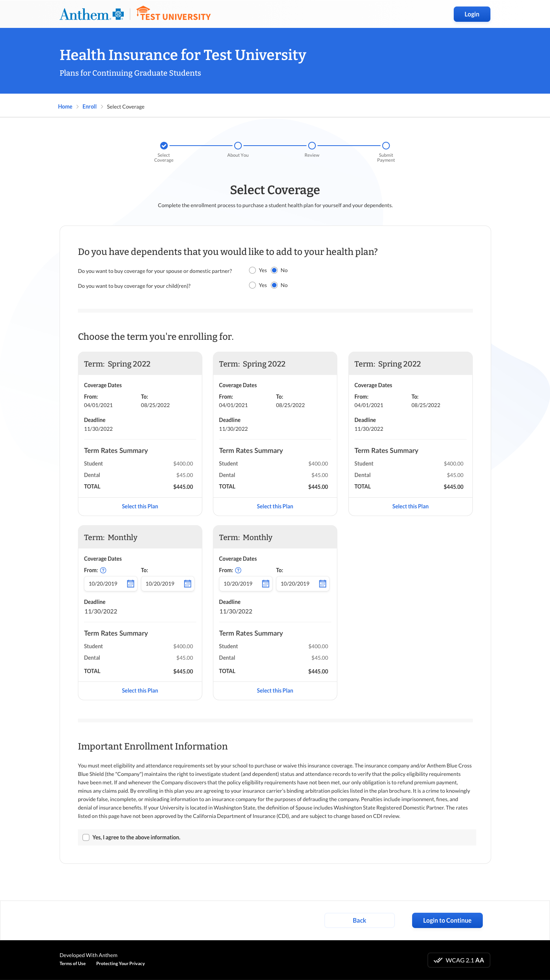Click Login to Continue button
Viewport: 550px width, 980px height.
click(x=447, y=920)
